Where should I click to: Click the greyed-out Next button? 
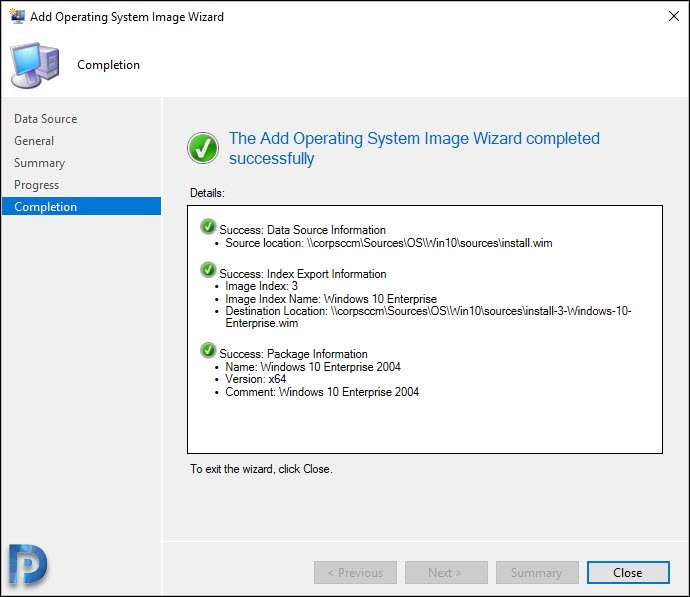tap(446, 572)
